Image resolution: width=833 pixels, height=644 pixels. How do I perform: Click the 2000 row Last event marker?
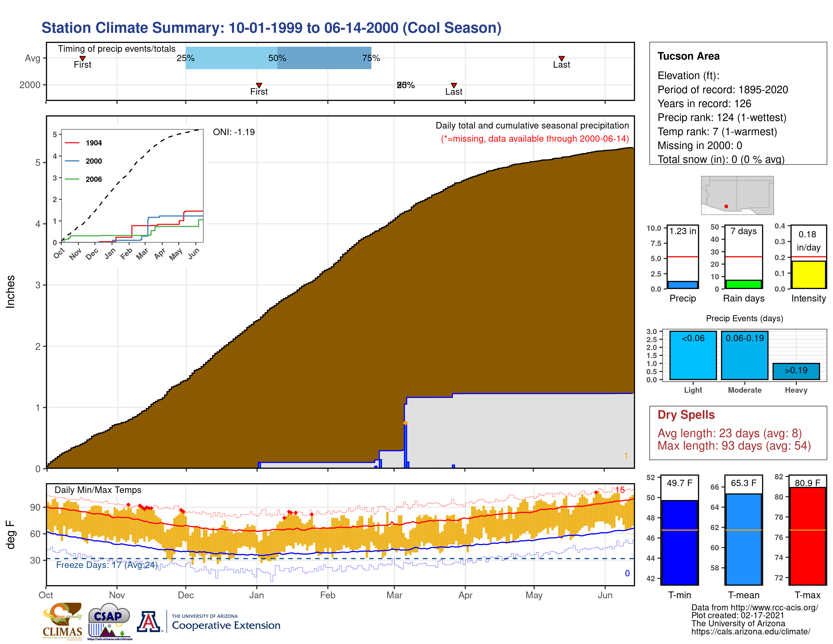[454, 85]
